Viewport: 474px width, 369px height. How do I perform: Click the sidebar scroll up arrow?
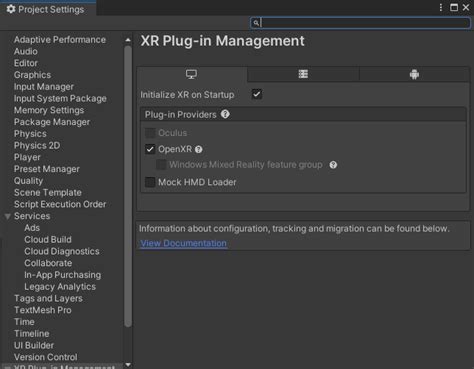click(x=128, y=40)
